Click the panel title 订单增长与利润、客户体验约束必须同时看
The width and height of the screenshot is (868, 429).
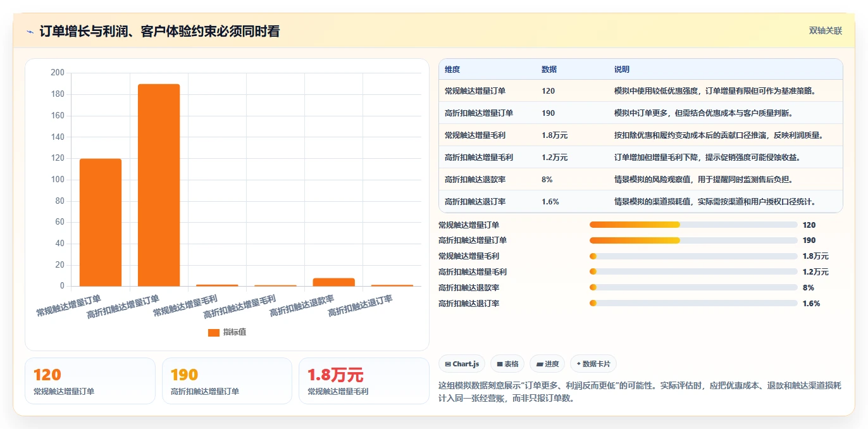pyautogui.click(x=159, y=32)
